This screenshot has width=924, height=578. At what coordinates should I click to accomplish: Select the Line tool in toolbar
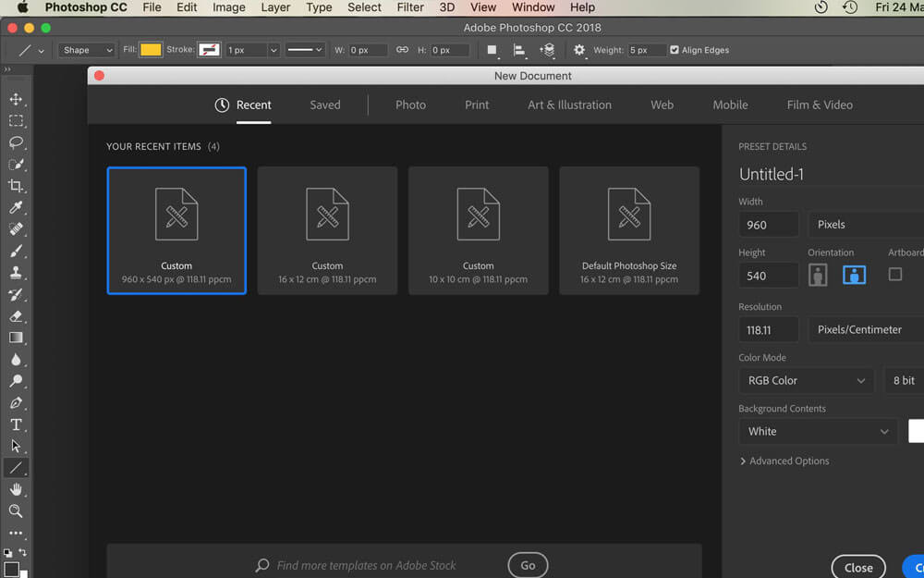(x=16, y=468)
